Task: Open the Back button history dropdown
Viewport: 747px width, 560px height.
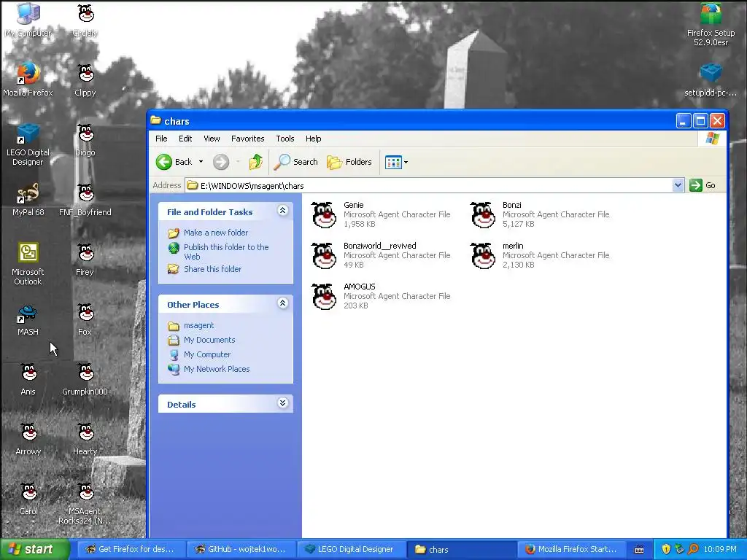Action: (x=201, y=162)
